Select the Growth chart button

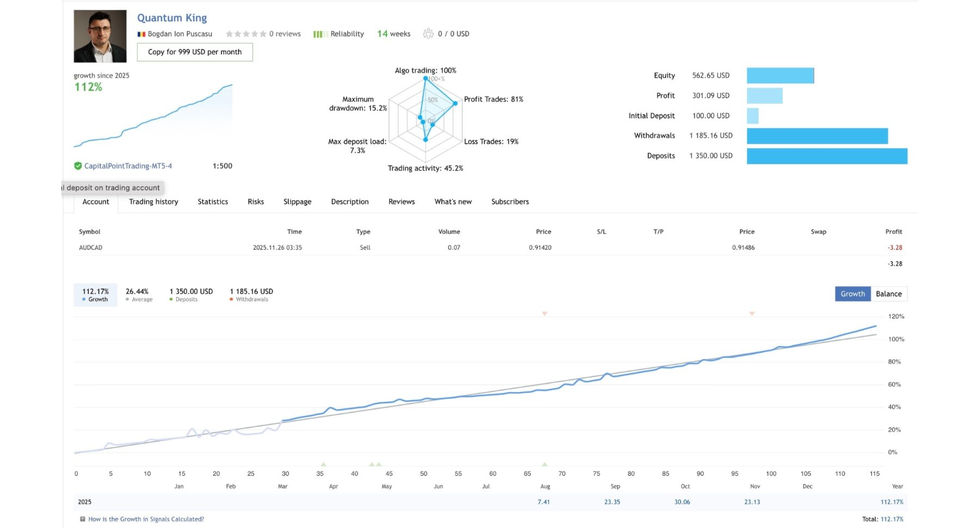pos(852,294)
